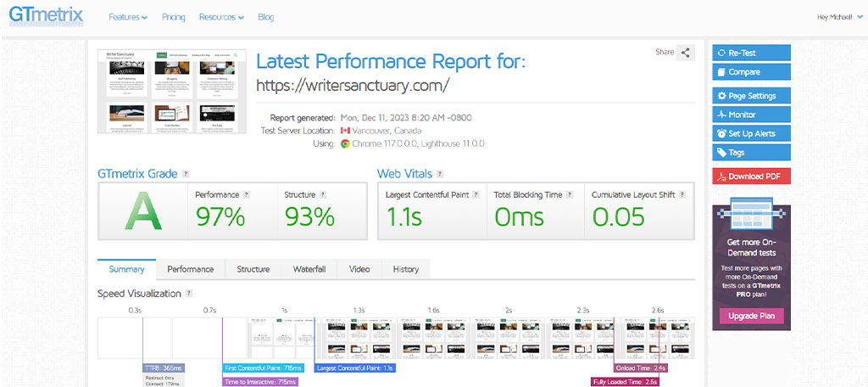
Task: Click the Canadian flag icon
Action: tap(346, 131)
